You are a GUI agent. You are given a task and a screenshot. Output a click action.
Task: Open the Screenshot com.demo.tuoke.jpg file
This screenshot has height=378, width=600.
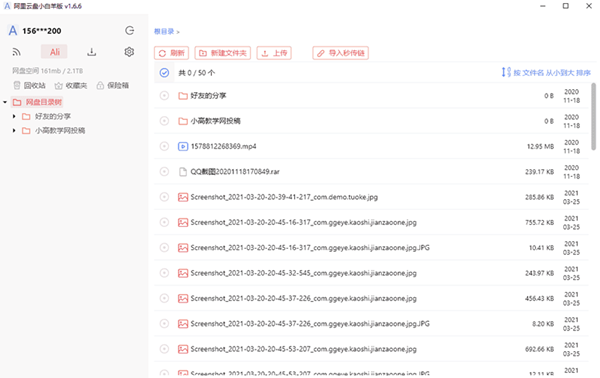pos(284,197)
